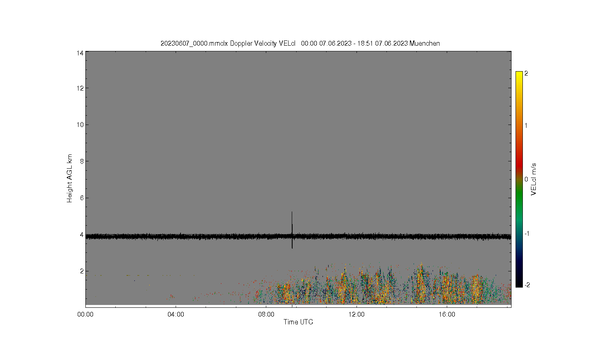Click the horizontal black noise band at 4 km

pyautogui.click(x=298, y=237)
